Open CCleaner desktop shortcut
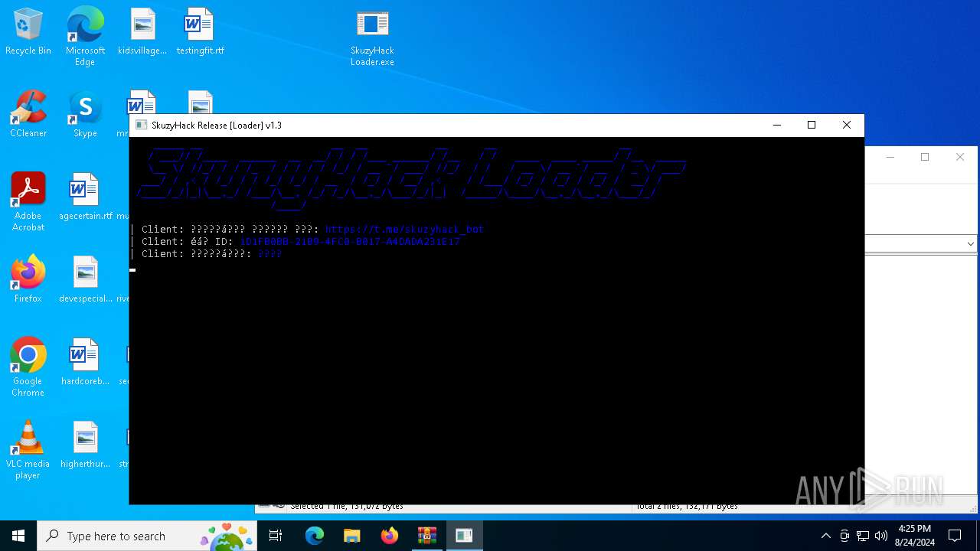Viewport: 980px width, 551px height. click(28, 115)
